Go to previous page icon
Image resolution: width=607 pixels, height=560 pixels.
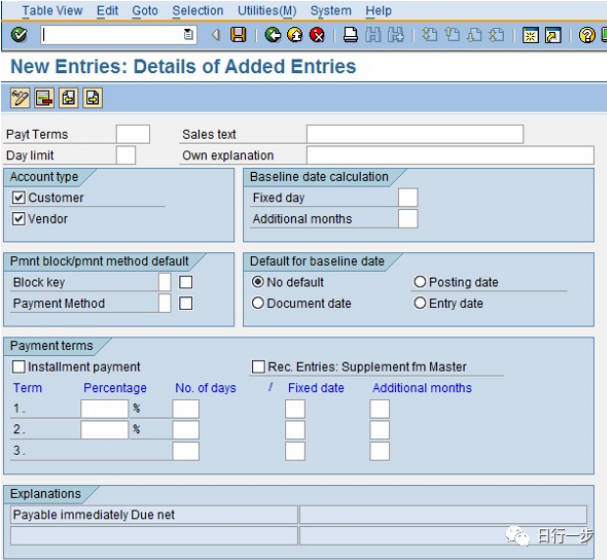tap(452, 35)
